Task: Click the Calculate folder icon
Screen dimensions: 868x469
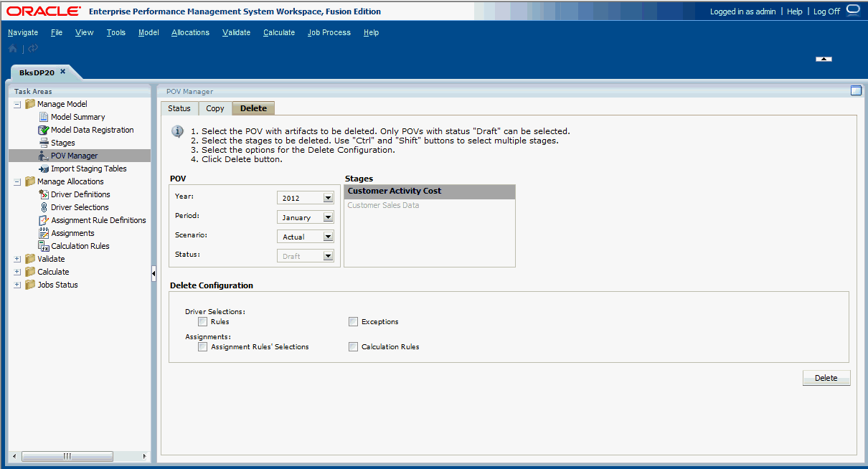Action: [x=30, y=272]
